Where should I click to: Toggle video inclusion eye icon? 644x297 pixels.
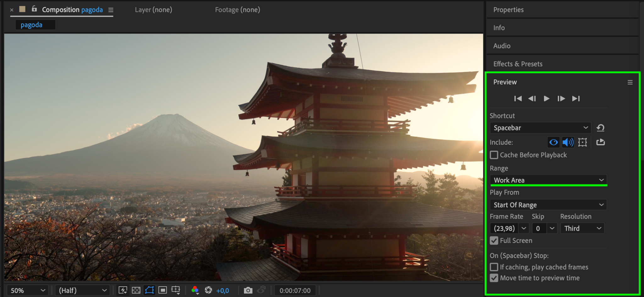pos(553,142)
